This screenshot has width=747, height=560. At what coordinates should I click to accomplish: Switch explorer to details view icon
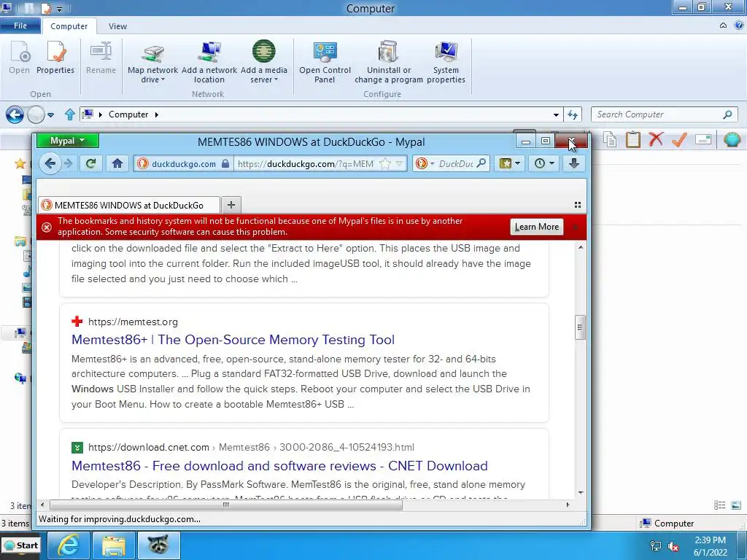(x=719, y=505)
